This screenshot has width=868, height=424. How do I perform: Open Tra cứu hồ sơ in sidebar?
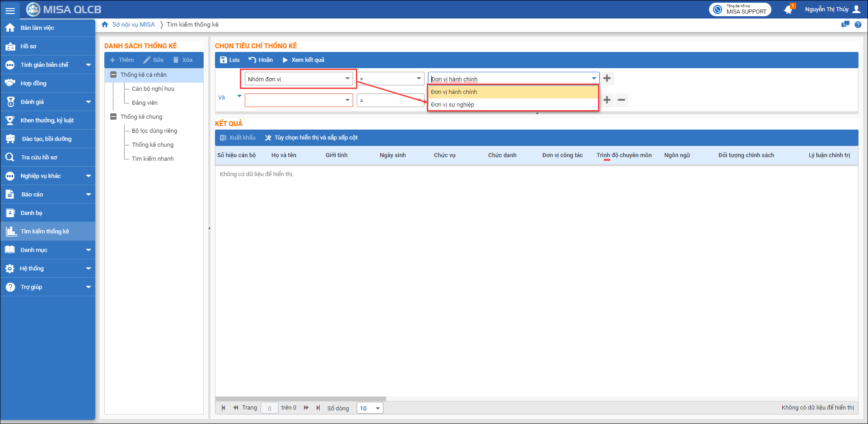pos(39,158)
